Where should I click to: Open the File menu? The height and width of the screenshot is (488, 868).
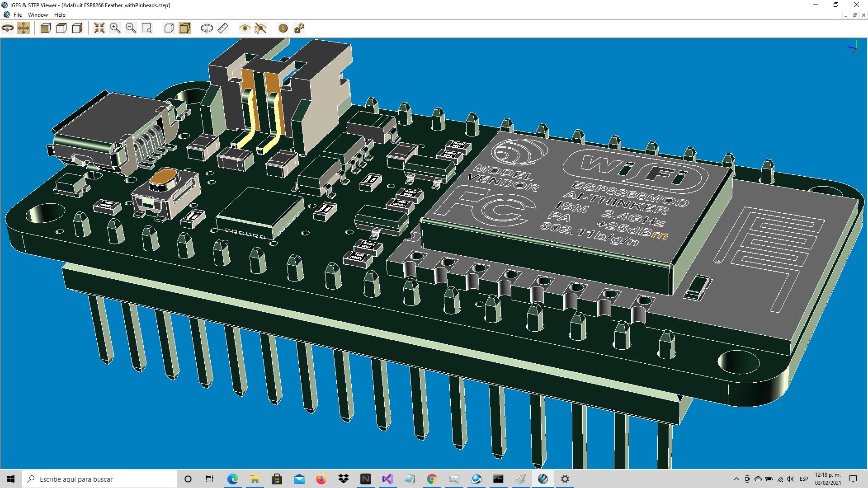(18, 14)
